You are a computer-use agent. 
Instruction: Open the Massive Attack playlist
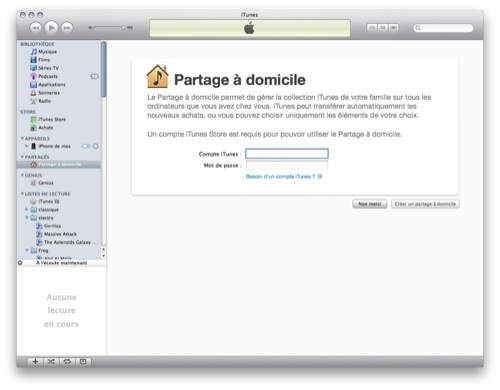tap(56, 234)
